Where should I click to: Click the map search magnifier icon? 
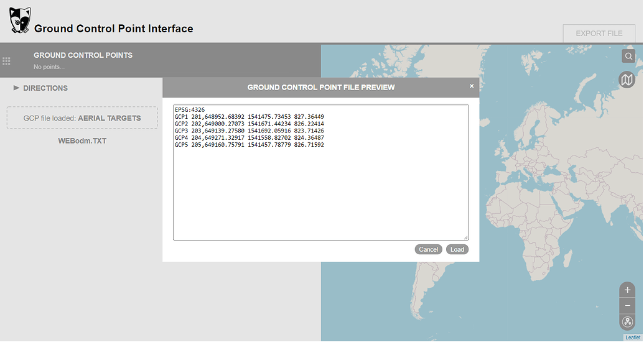628,57
